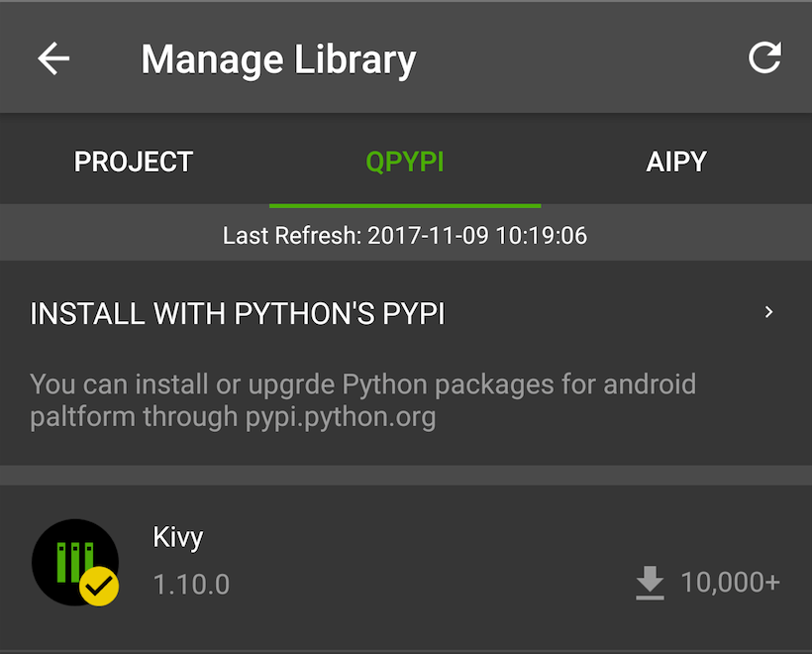
Task: Open the AIPY tab
Action: pyautogui.click(x=676, y=162)
